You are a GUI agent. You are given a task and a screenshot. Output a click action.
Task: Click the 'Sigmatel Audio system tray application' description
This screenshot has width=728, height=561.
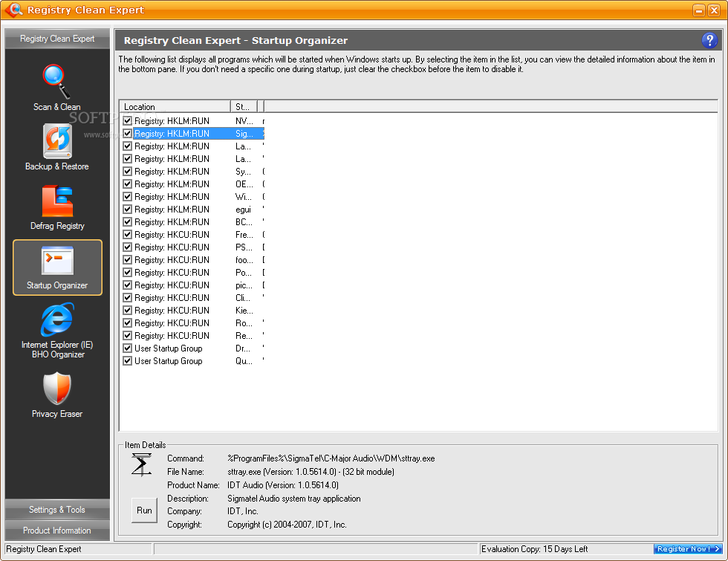(x=294, y=499)
